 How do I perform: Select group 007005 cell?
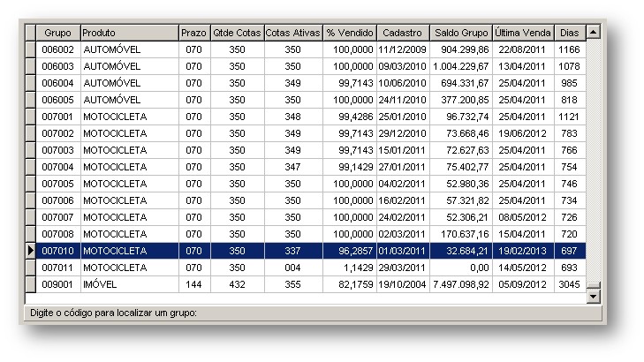[58, 184]
